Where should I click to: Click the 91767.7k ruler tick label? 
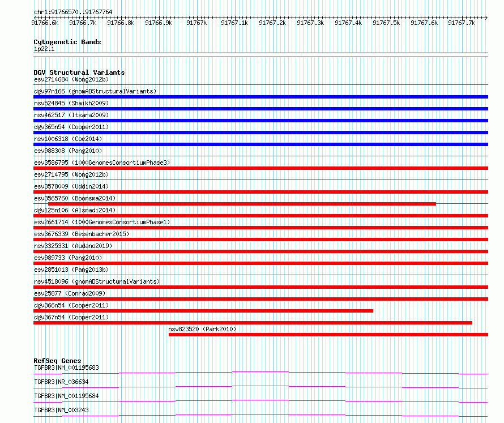(x=462, y=23)
